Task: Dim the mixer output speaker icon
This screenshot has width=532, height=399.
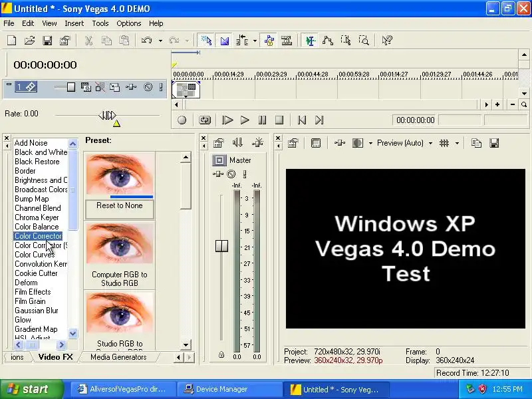Action: coord(238,143)
